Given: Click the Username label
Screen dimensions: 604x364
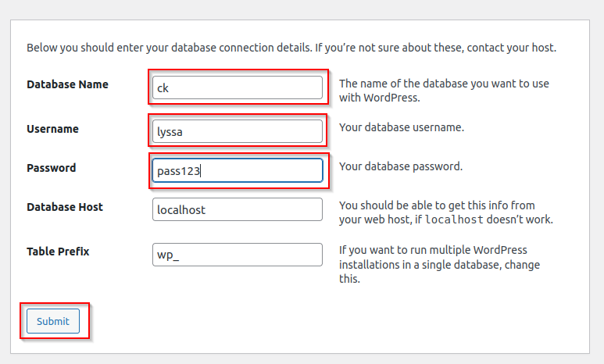Looking at the screenshot, I should pos(52,129).
